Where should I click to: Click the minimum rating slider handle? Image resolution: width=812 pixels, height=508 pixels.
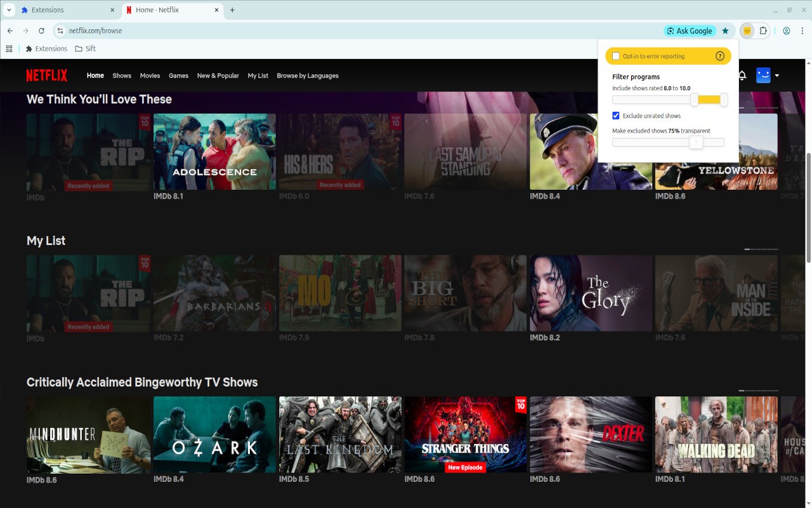click(694, 99)
